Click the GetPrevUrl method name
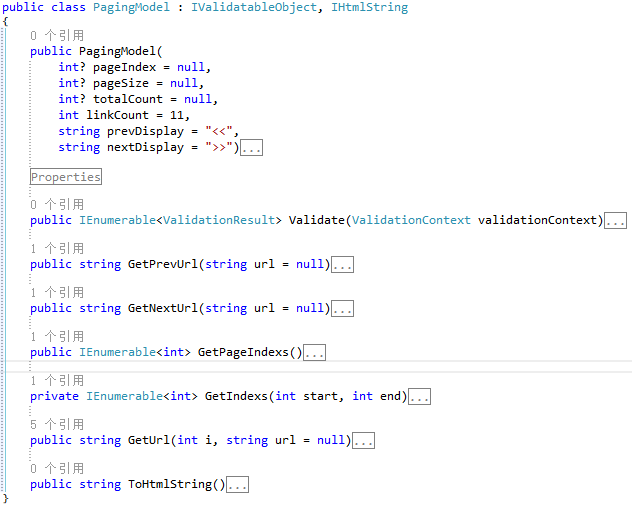 (163, 264)
